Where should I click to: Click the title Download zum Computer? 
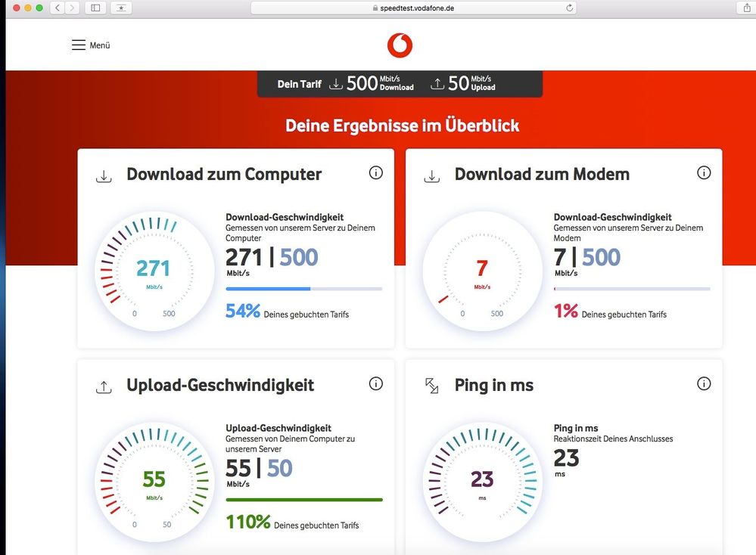pyautogui.click(x=224, y=175)
